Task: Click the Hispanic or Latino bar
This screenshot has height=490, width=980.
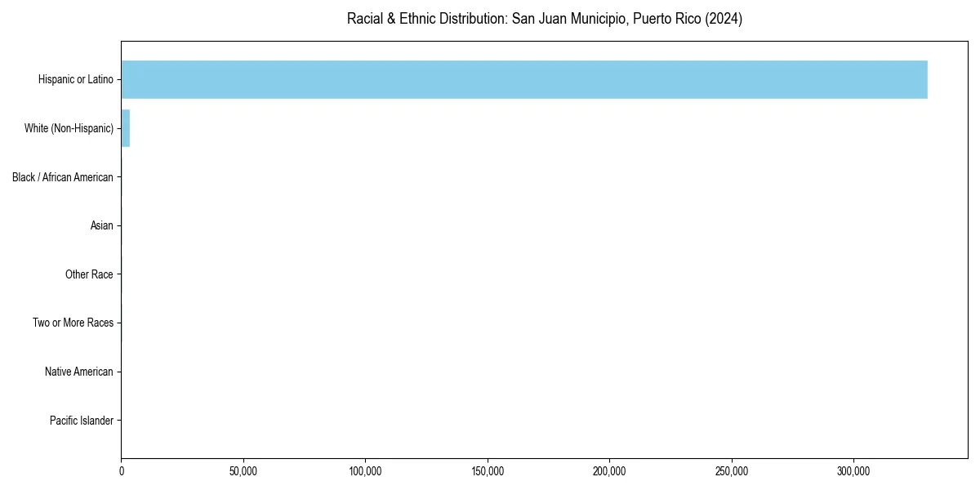Action: [x=523, y=79]
